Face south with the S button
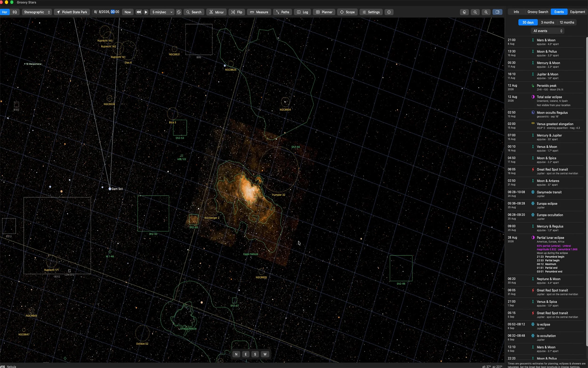The width and height of the screenshot is (588, 368). tap(255, 354)
